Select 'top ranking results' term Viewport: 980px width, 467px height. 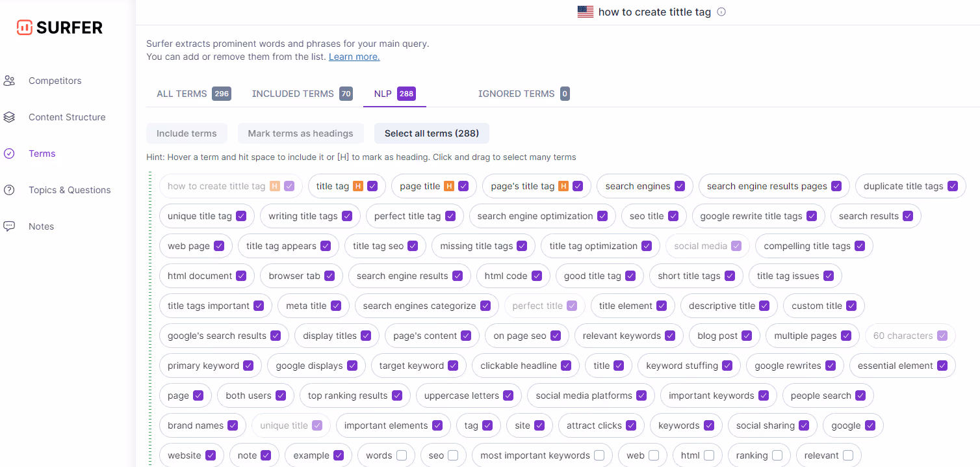pos(355,395)
